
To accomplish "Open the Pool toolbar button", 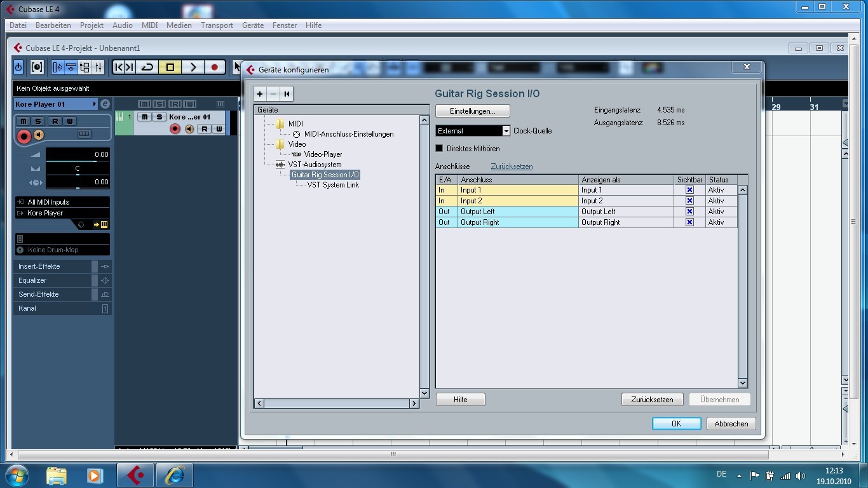I will (x=85, y=67).
